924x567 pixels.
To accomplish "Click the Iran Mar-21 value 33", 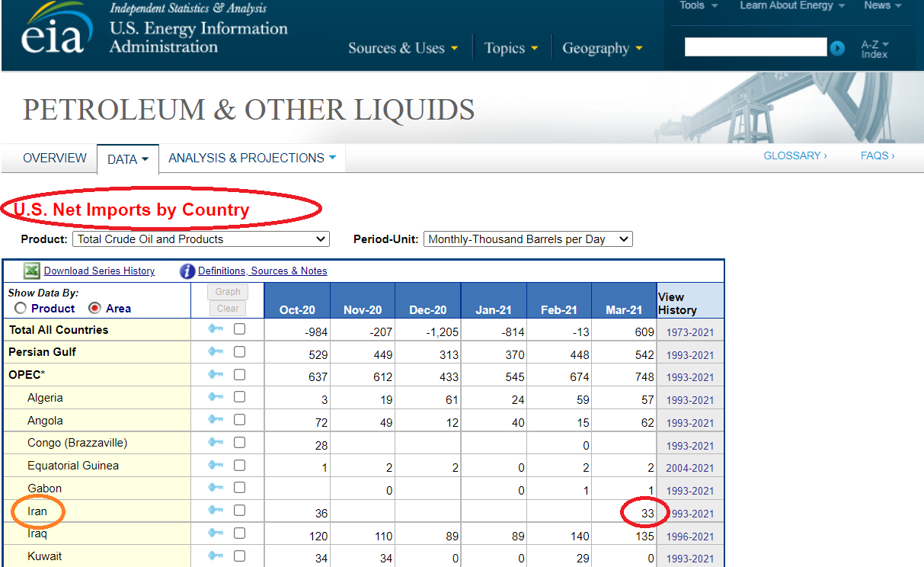I will [x=647, y=514].
